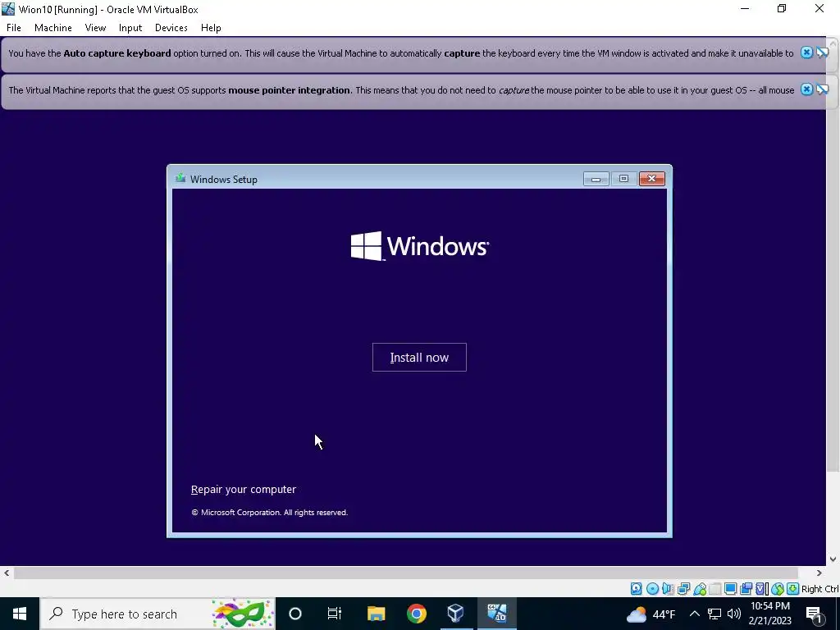Open File Explorer from the taskbar

(x=376, y=614)
